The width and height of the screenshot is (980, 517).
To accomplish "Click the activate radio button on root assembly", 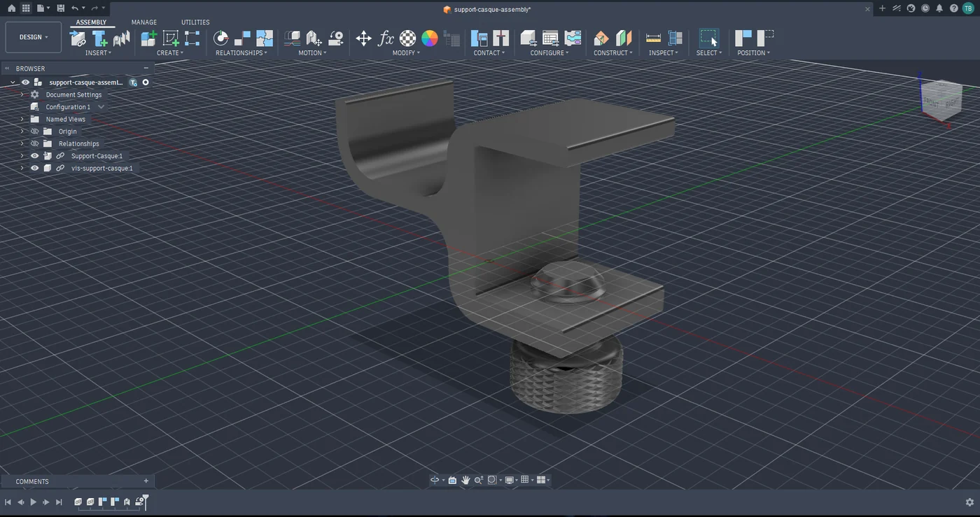I will point(146,83).
